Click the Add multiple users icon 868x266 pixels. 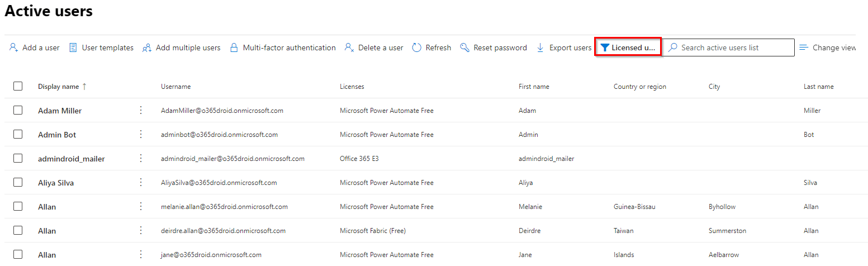coord(147,48)
